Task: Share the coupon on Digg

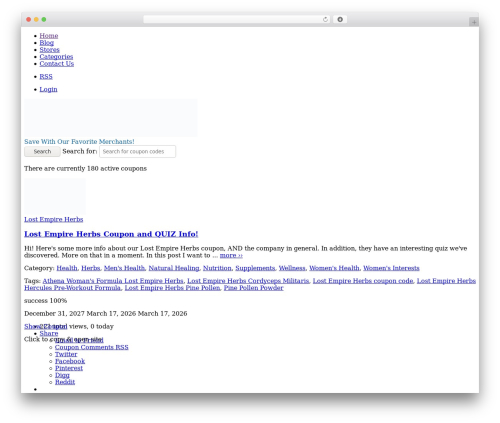Action: (62, 375)
